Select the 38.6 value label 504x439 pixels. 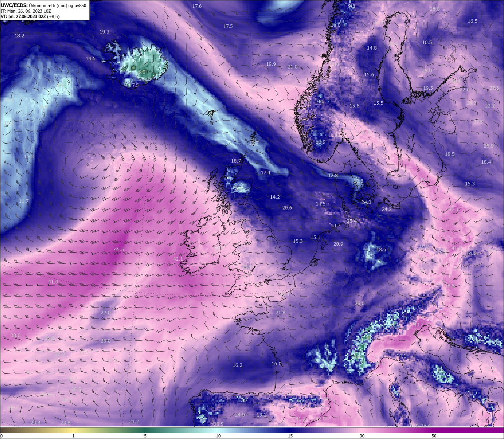point(15,335)
